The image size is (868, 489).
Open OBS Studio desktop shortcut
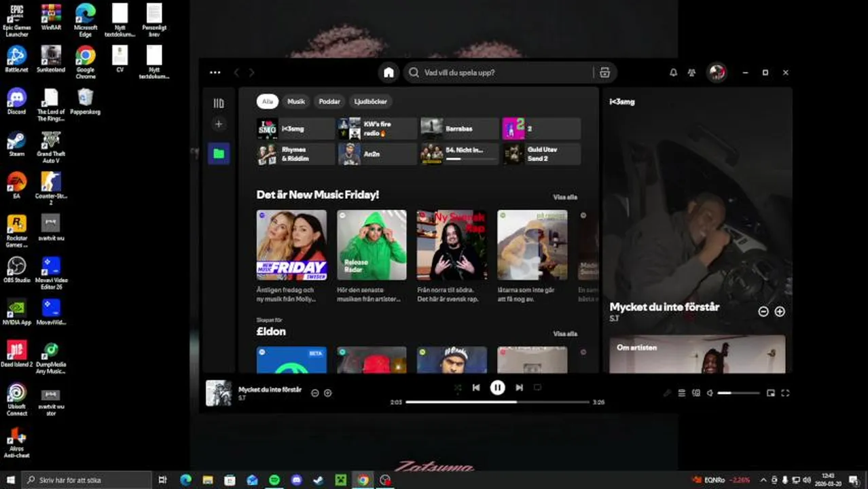(x=16, y=270)
